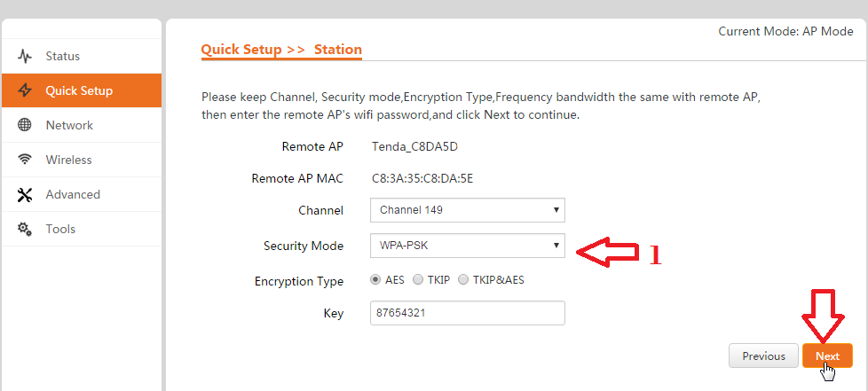Viewport: 868px width, 391px height.
Task: Click the Quick Setup >> Station heading
Action: pos(281,50)
